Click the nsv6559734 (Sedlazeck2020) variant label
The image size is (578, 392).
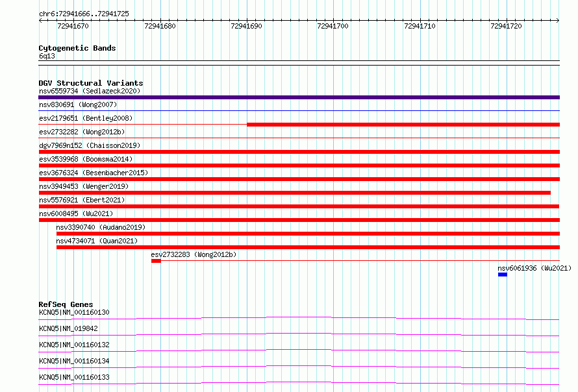90,91
